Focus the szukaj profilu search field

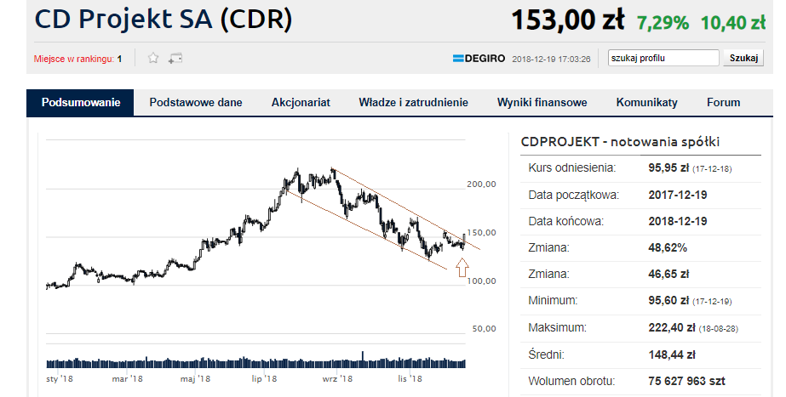point(664,58)
